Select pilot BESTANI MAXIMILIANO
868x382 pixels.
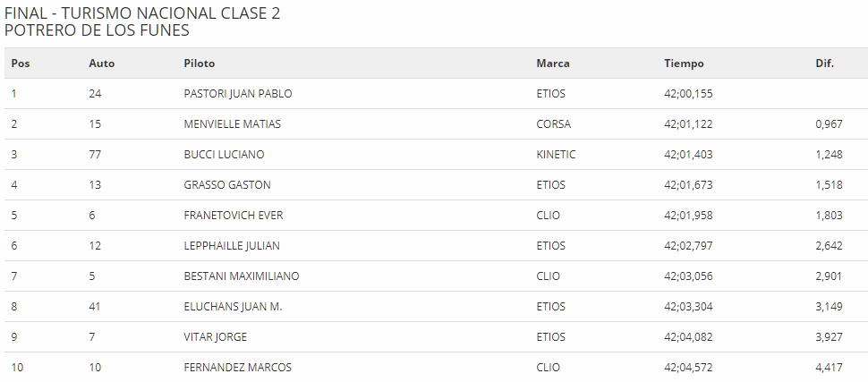(242, 276)
